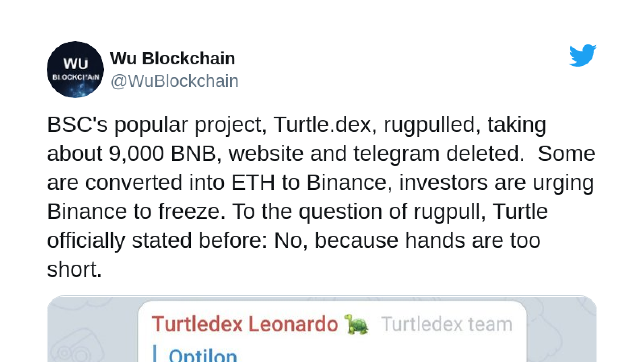Click the doodle chat background left of bubble
The image size is (644, 362).
93,330
